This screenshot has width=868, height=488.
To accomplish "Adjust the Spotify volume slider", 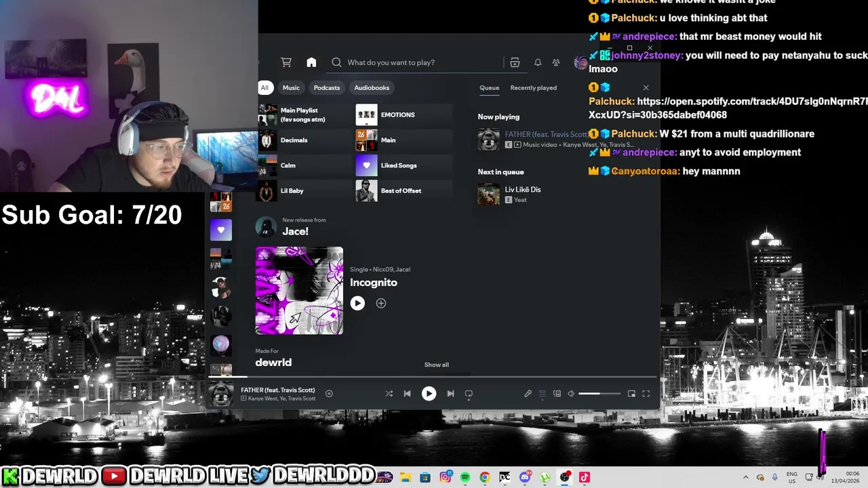I will click(599, 393).
